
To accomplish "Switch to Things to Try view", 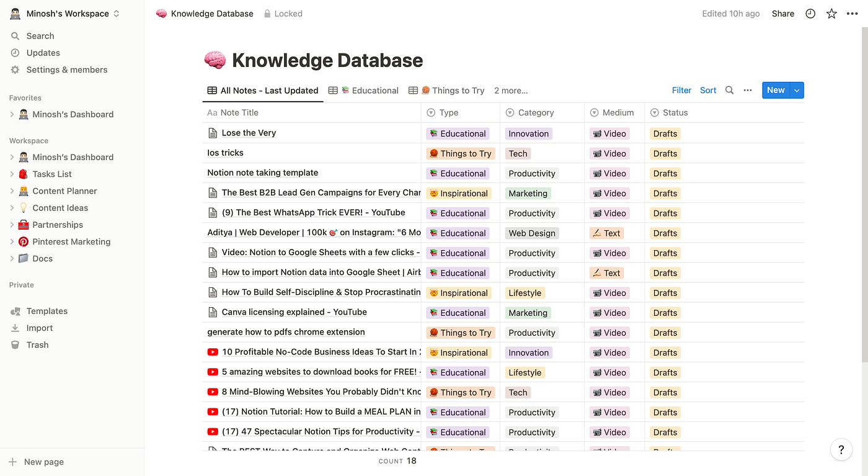I will (x=446, y=91).
